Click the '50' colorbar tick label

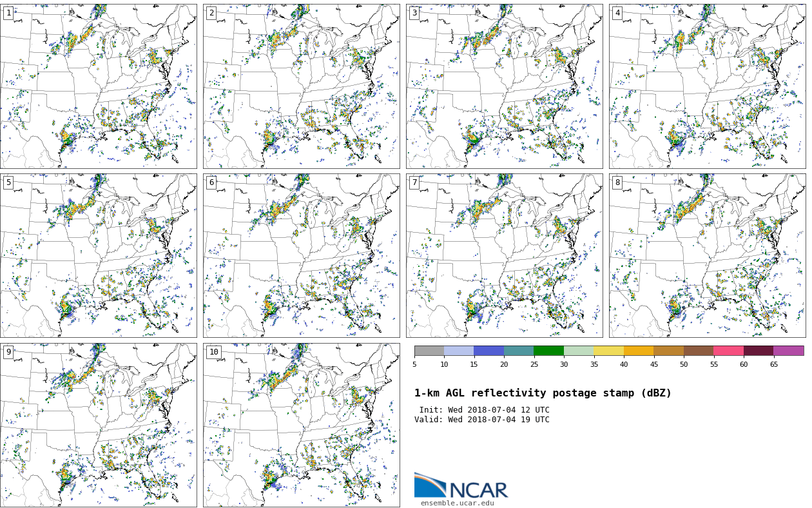pos(684,364)
